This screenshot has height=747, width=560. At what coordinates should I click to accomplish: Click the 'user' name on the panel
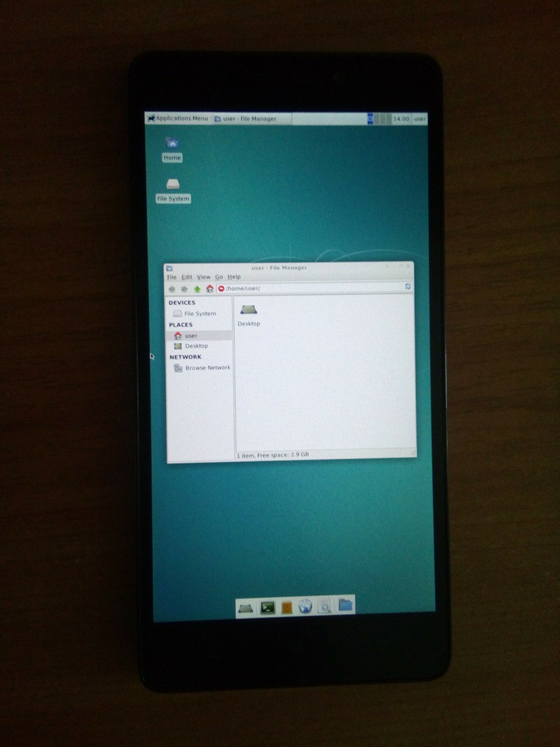point(420,119)
